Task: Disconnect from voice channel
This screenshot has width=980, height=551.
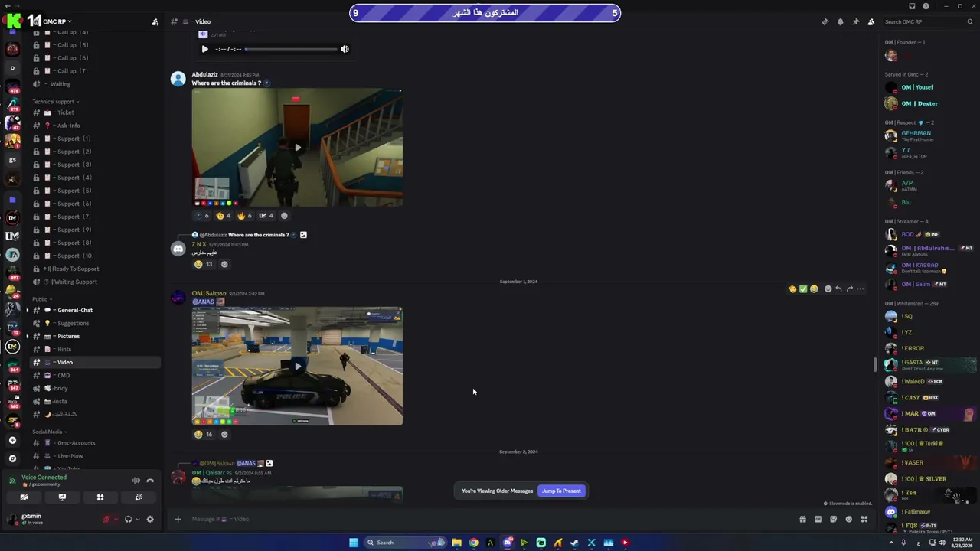Action: tap(150, 481)
